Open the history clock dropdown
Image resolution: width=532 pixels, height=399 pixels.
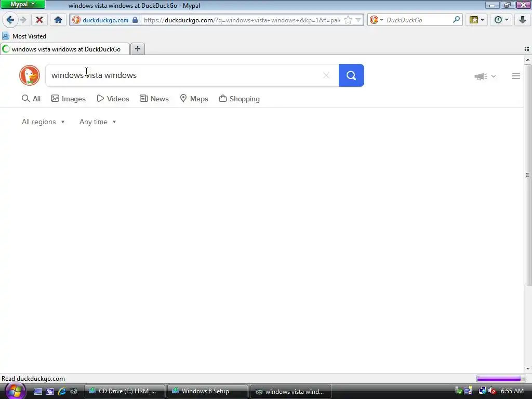[501, 20]
